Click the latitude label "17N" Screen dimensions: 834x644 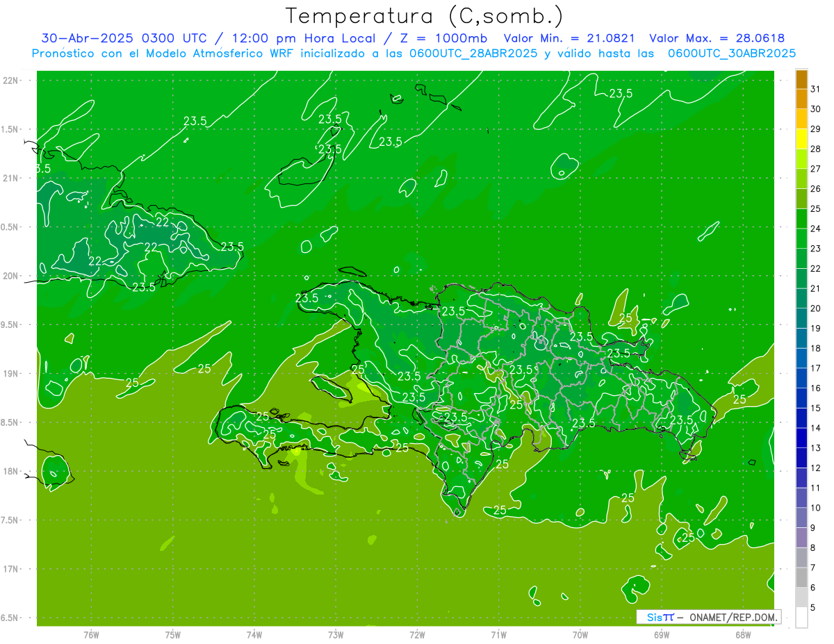(10, 569)
